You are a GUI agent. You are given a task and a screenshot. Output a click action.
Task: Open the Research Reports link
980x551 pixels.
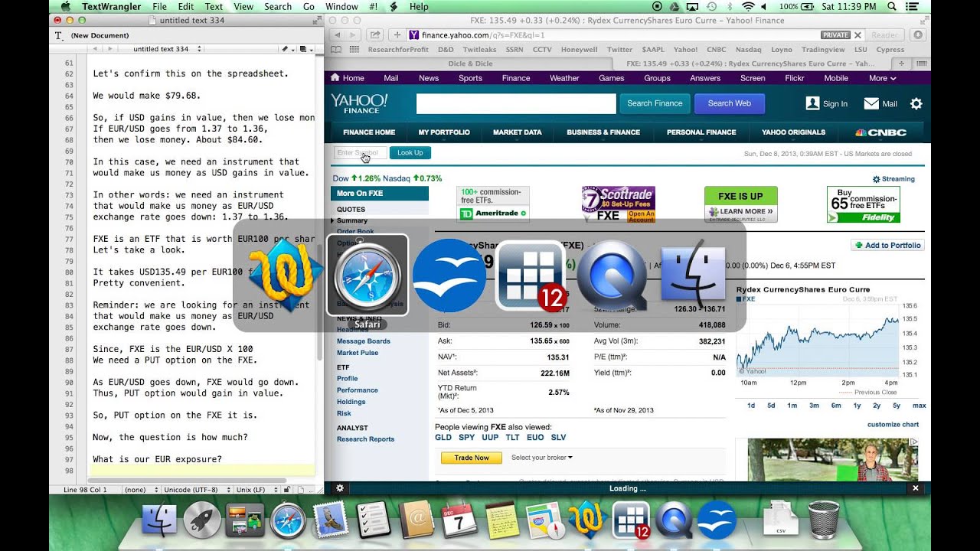point(365,439)
